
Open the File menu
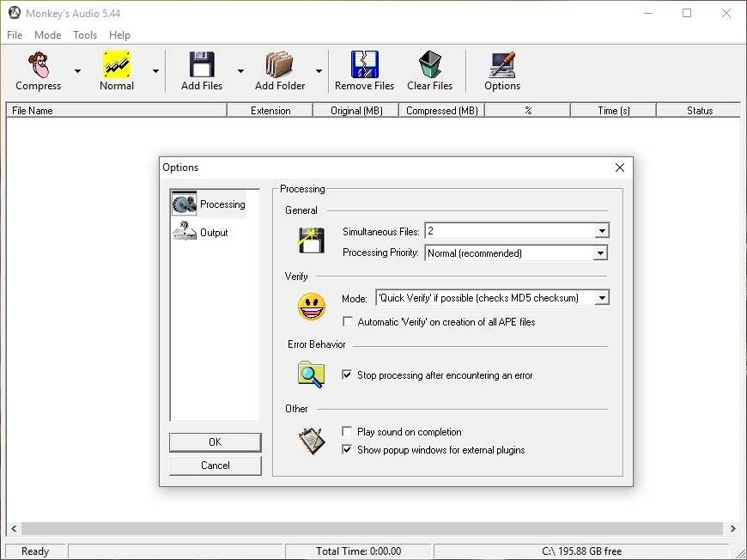pyautogui.click(x=15, y=35)
